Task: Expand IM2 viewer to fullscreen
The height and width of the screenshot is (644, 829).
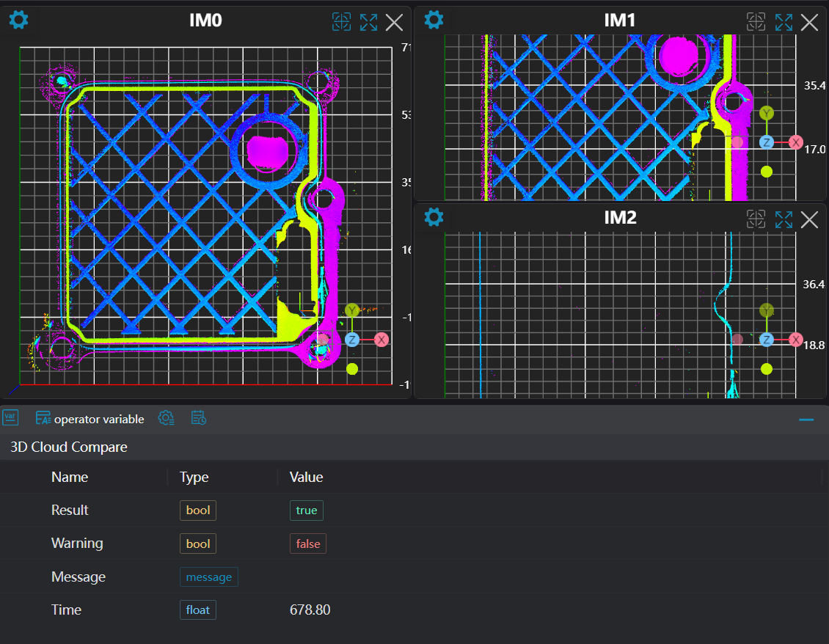Action: (784, 219)
